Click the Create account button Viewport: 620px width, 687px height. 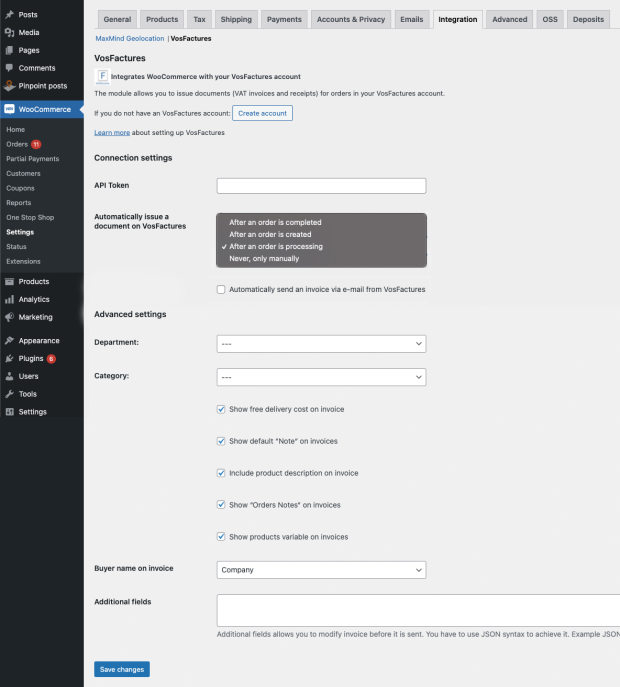[262, 113]
